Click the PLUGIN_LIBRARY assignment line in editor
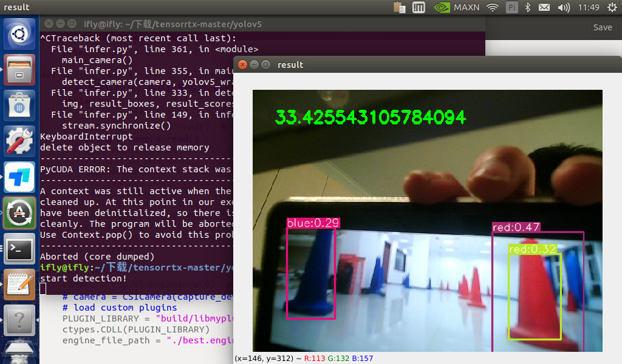 pos(148,319)
